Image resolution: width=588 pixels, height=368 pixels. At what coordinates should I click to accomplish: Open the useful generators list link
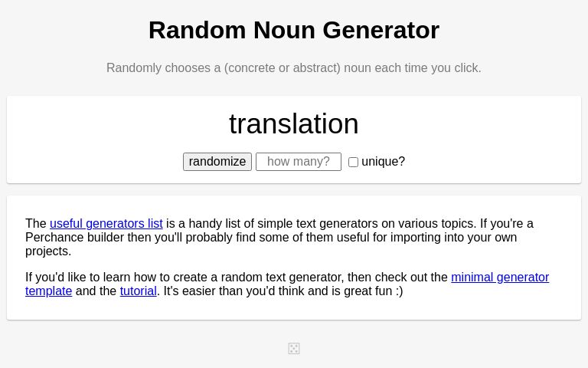coord(106,224)
